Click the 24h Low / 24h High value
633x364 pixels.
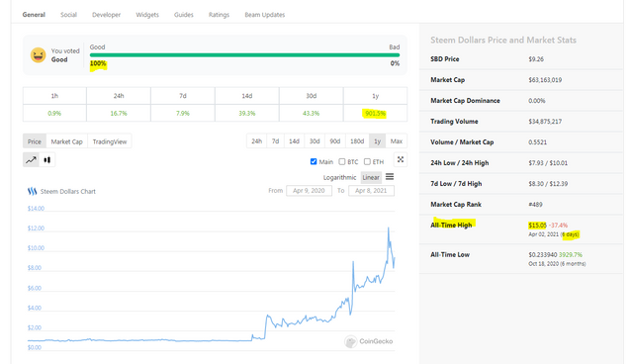[548, 163]
